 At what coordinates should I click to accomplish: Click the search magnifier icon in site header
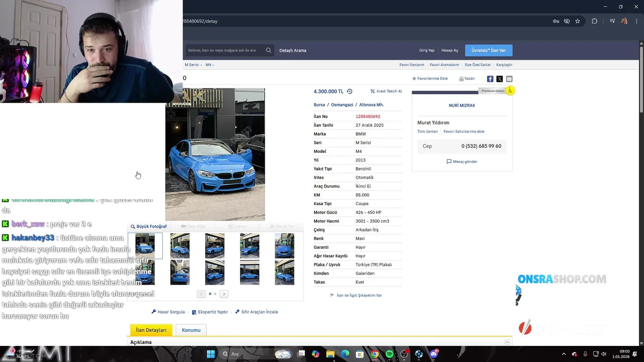(x=269, y=50)
